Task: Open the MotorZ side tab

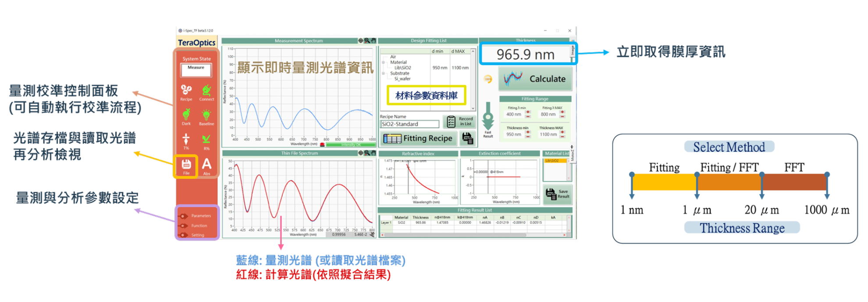Action: [572, 155]
